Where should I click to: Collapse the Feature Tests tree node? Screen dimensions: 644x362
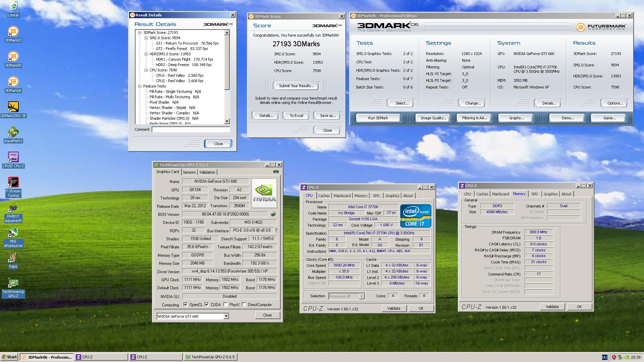coord(140,86)
